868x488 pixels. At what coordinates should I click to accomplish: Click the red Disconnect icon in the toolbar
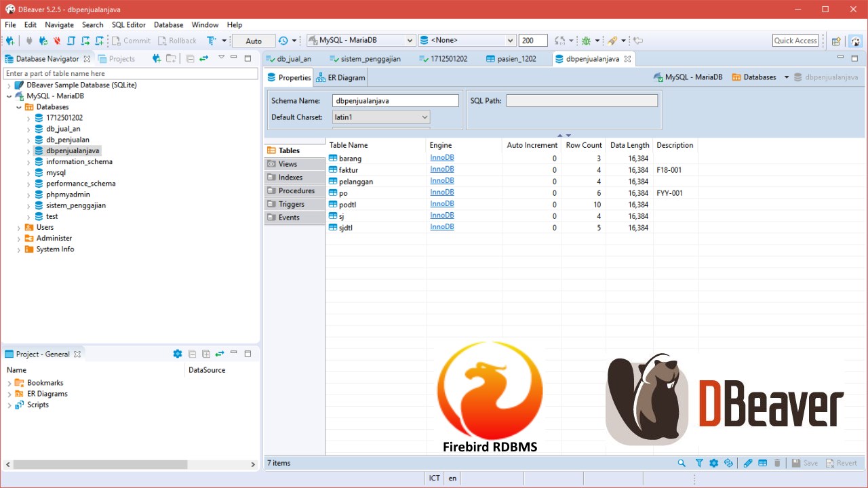tap(57, 41)
